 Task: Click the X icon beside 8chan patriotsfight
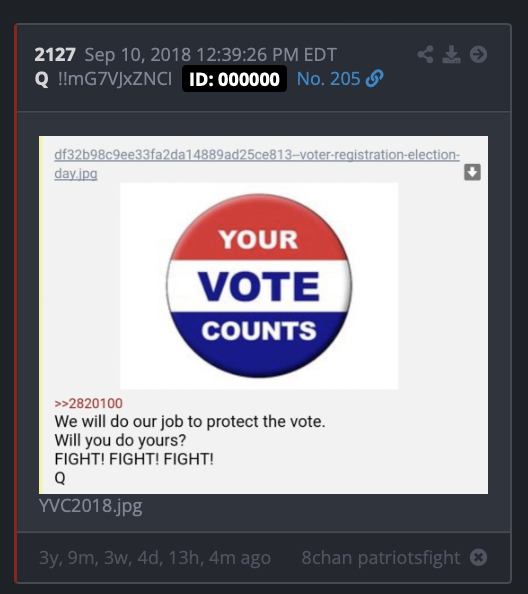pyautogui.click(x=478, y=557)
